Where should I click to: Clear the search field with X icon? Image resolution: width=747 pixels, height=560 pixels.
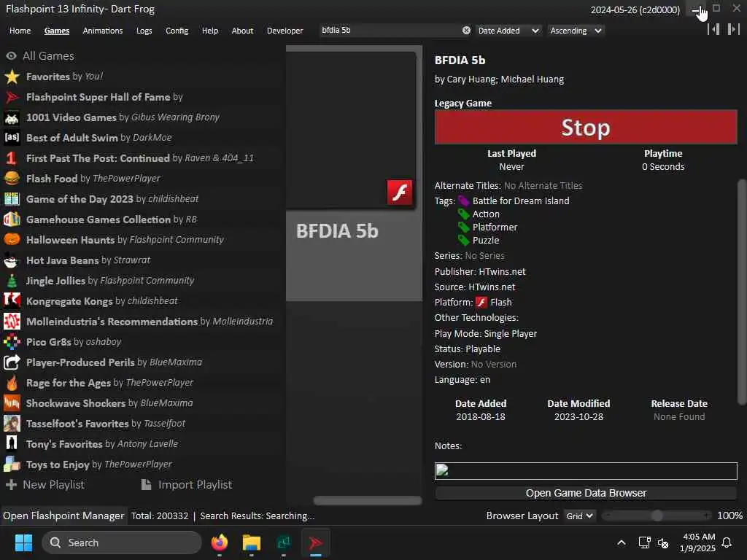coord(466,31)
